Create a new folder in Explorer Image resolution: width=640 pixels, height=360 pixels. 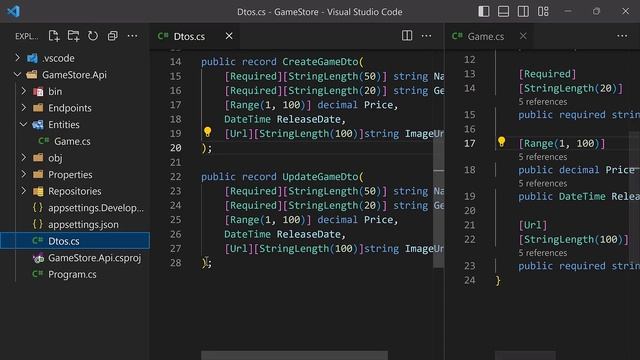click(x=73, y=36)
